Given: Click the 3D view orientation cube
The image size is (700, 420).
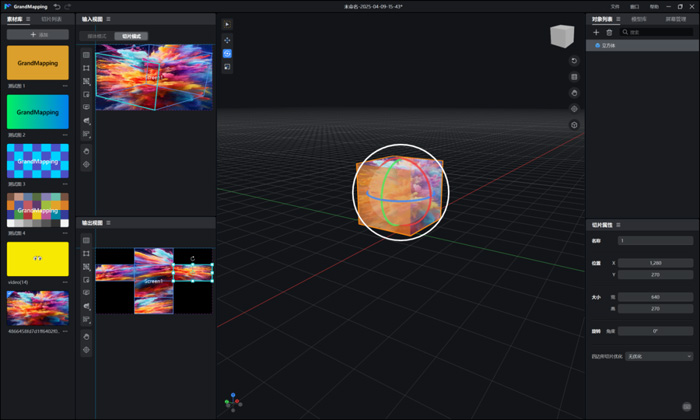Looking at the screenshot, I should click(x=562, y=36).
